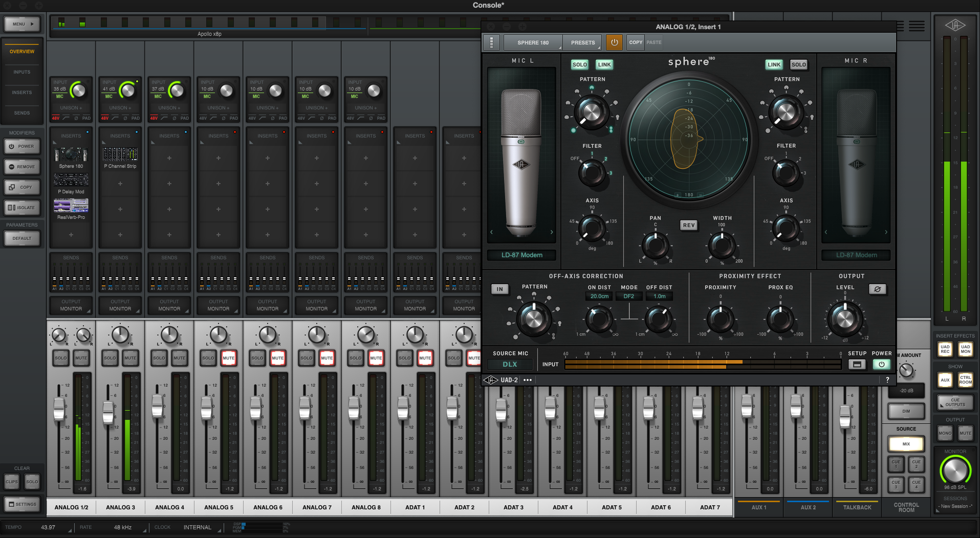Viewport: 980px width, 538px height.
Task: Toggle the MONO output button
Action: click(x=945, y=433)
